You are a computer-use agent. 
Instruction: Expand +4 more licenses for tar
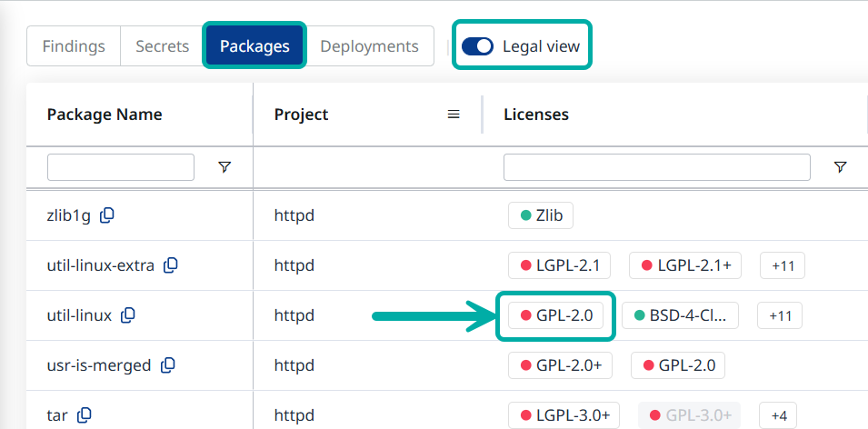(x=778, y=415)
